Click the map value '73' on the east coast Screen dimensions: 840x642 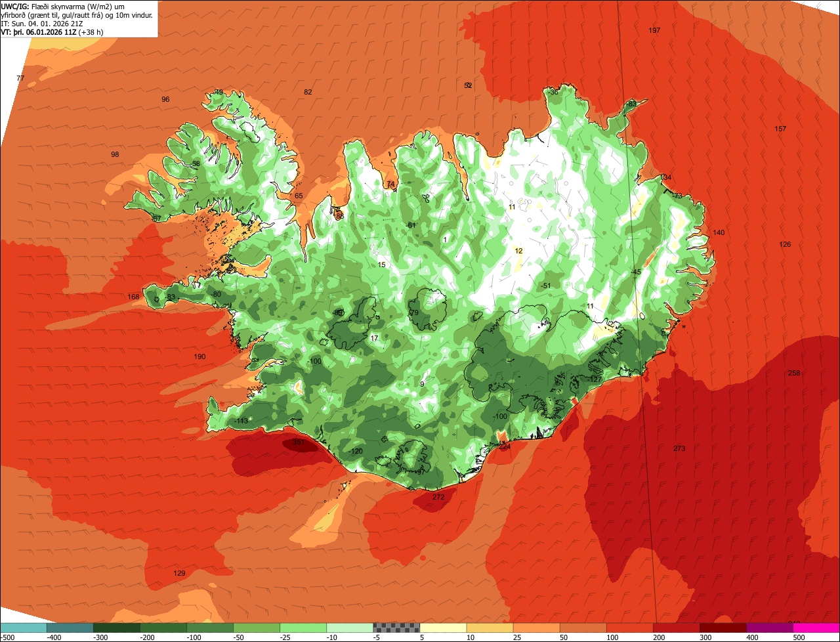(678, 196)
